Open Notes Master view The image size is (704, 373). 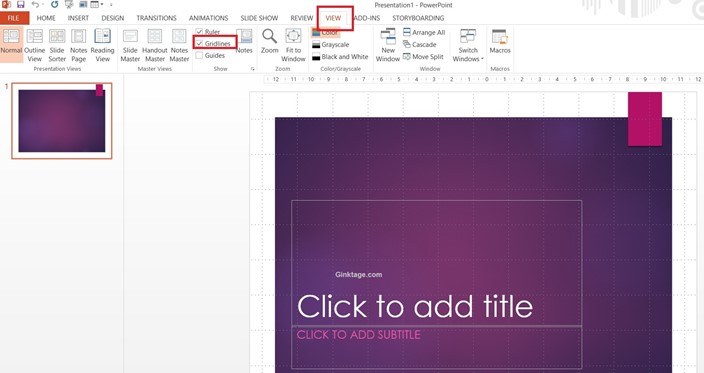tap(179, 45)
